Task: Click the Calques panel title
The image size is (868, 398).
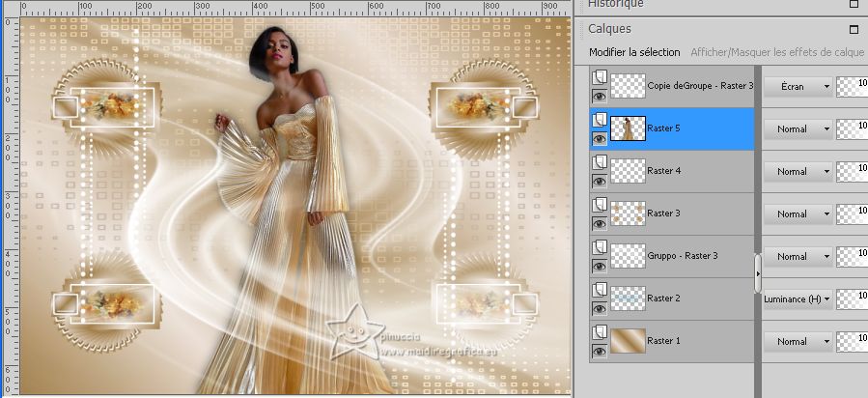Action: (609, 29)
